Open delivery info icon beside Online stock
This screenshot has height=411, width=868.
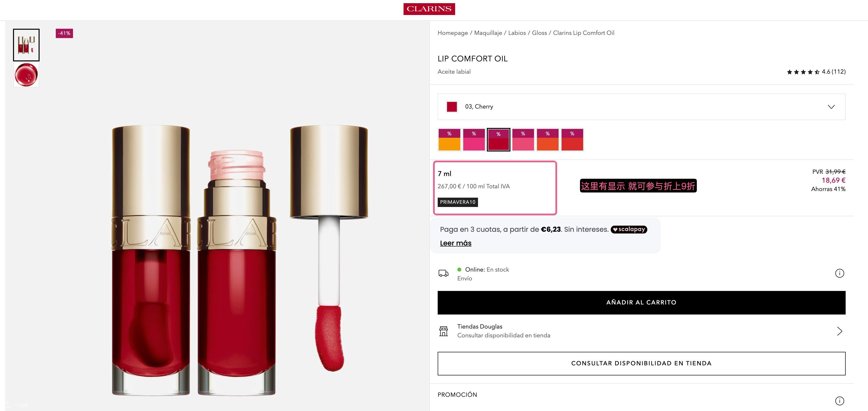point(839,273)
